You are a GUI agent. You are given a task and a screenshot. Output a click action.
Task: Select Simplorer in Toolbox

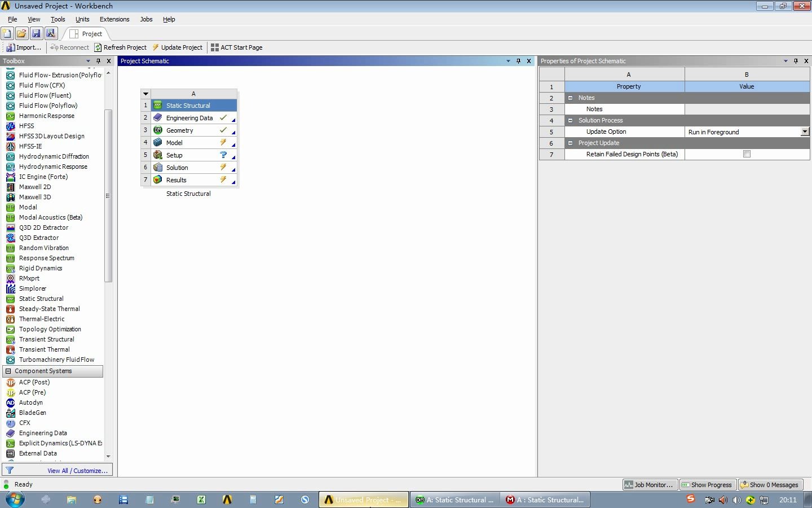pyautogui.click(x=33, y=288)
